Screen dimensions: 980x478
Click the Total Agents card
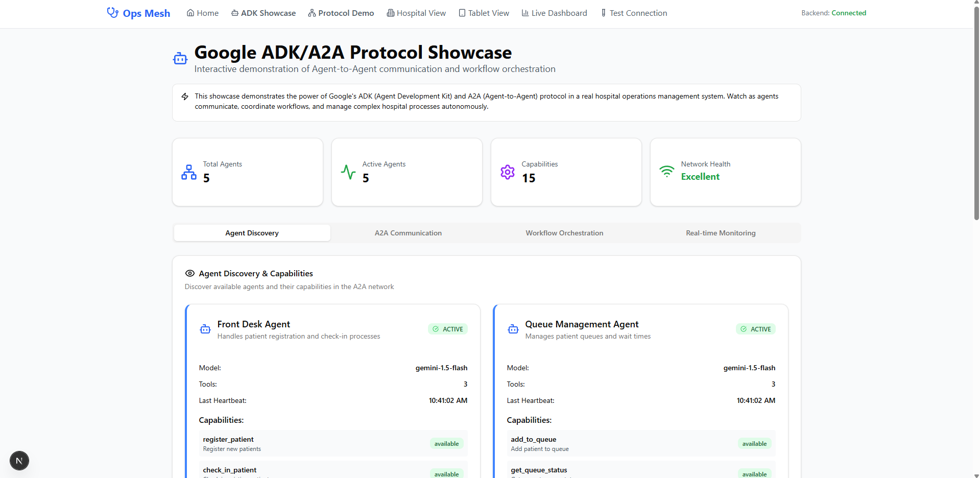tap(248, 172)
